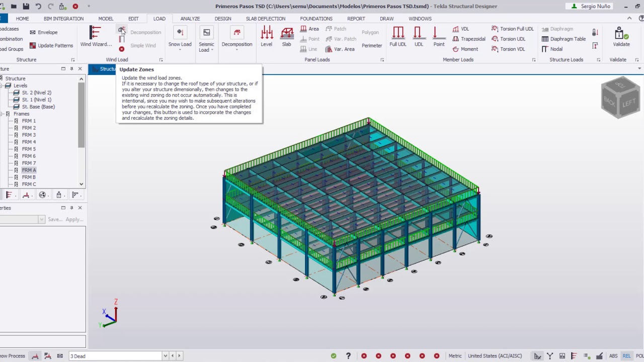
Task: Choose Torsion UDL load
Action: click(x=508, y=39)
